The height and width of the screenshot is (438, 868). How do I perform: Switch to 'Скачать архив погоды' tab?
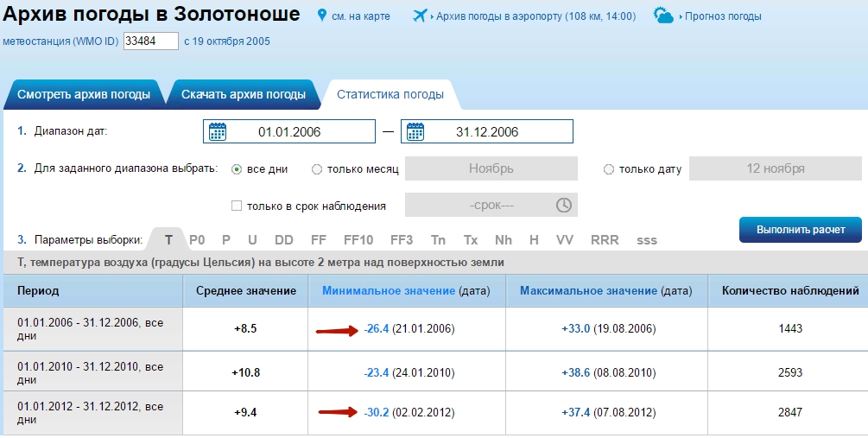click(244, 94)
